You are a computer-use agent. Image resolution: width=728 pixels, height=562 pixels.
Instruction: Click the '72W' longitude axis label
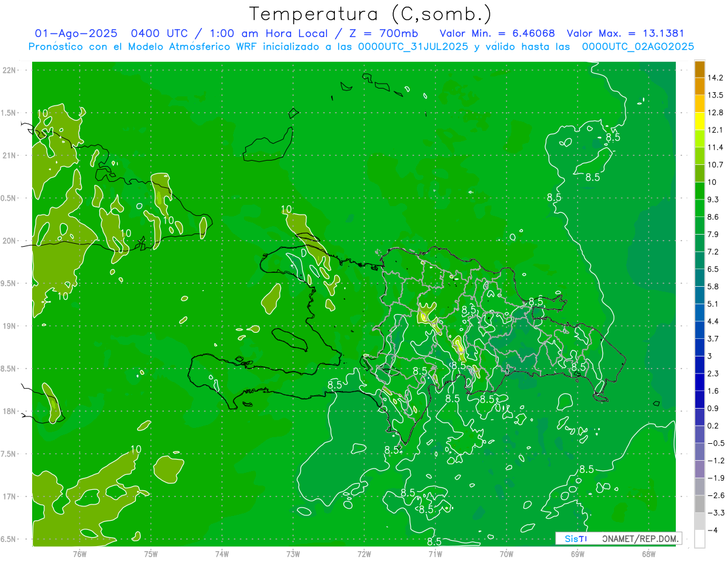(x=364, y=554)
